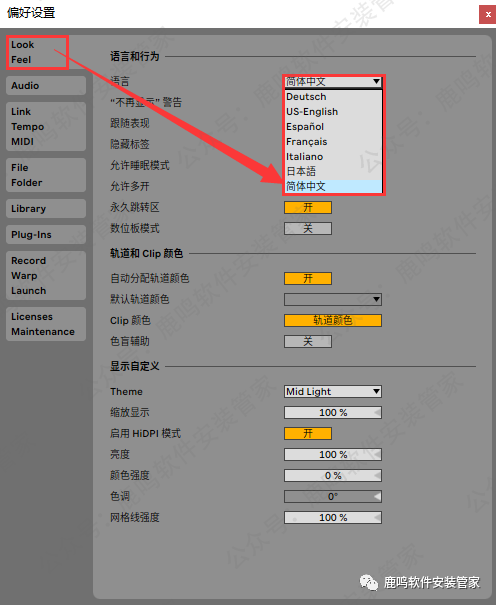
Task: Choose Español from the language list
Action: (x=333, y=127)
